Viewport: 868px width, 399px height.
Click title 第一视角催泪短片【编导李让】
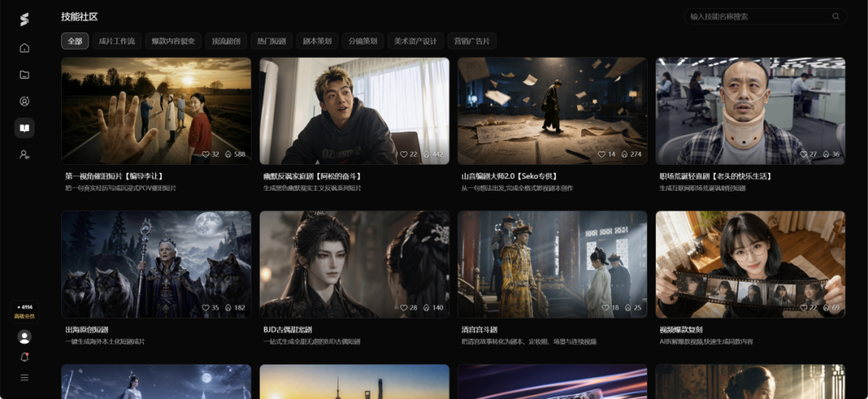click(x=115, y=176)
